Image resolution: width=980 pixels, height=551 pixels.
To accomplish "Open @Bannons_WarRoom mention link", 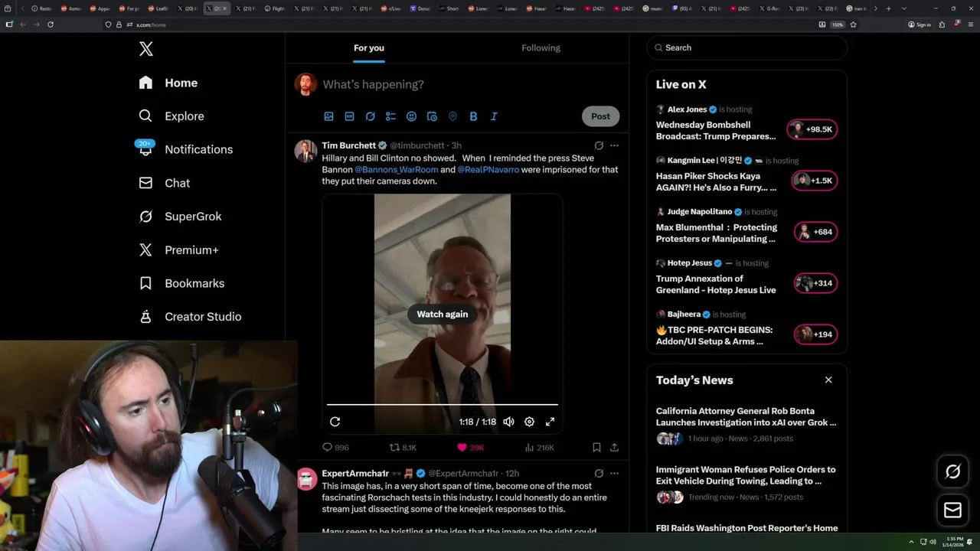I will click(x=397, y=169).
